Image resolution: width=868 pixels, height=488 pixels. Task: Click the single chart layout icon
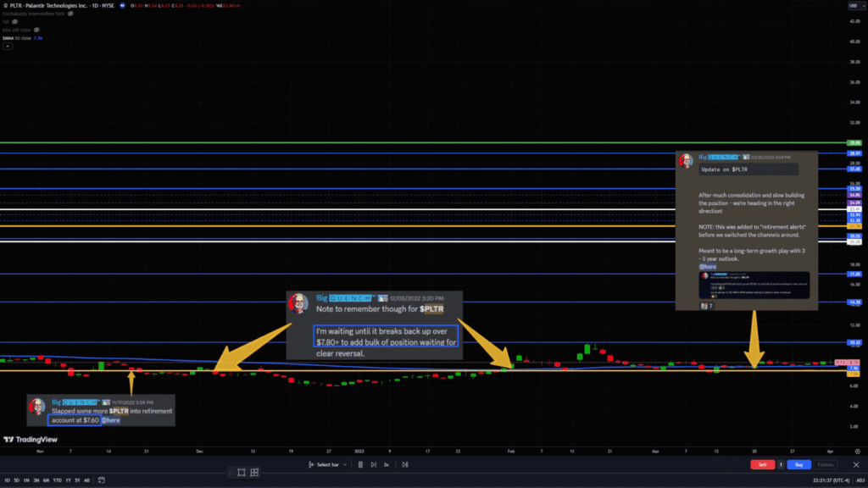tap(241, 472)
